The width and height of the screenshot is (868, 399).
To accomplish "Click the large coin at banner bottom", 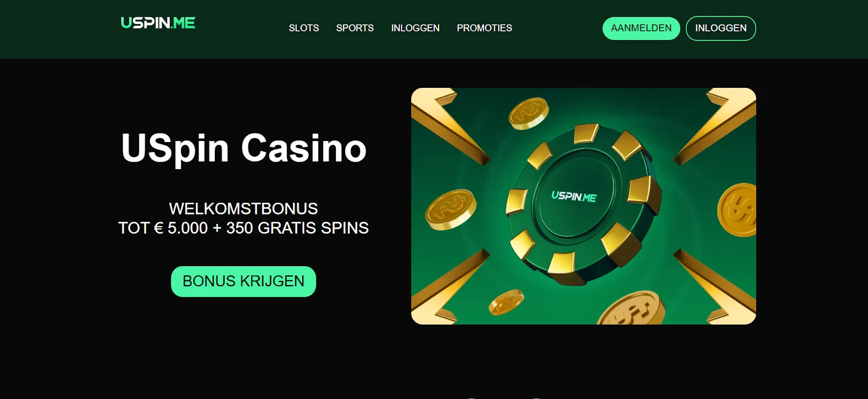I will [x=631, y=310].
